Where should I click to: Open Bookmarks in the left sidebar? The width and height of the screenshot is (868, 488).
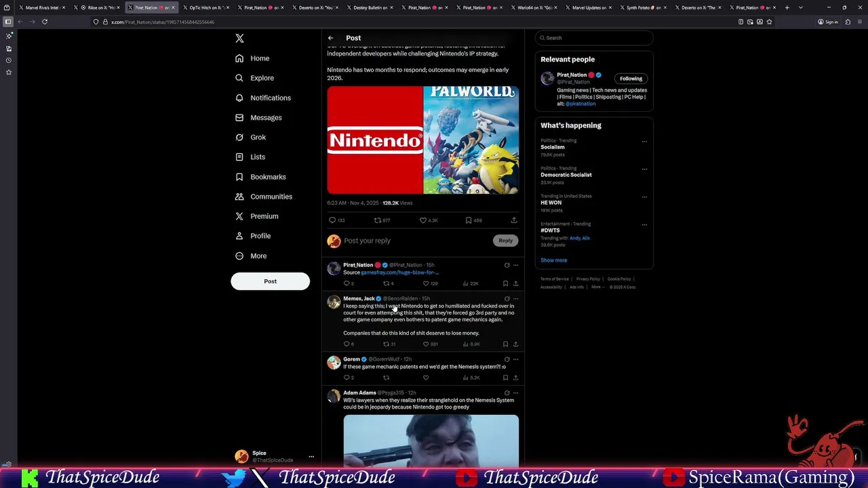[x=260, y=177]
